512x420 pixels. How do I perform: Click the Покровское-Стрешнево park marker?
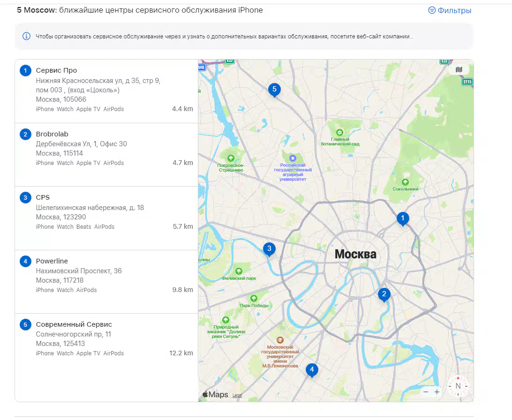coord(231,158)
